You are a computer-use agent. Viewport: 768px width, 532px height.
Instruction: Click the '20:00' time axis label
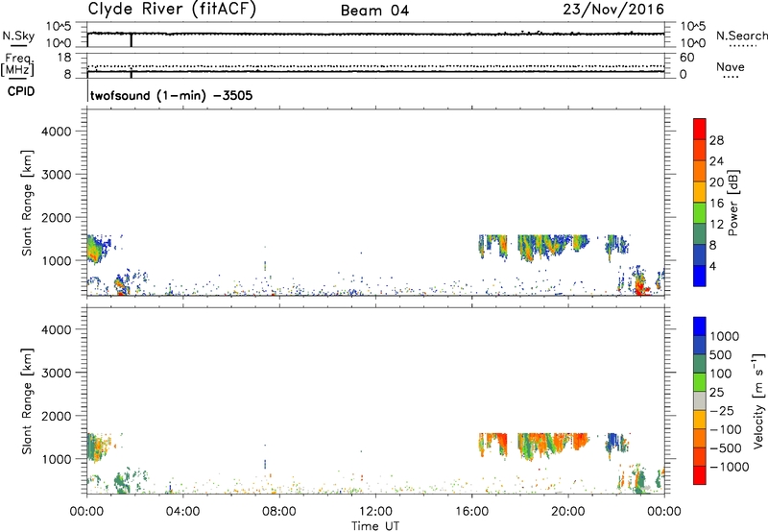(x=567, y=512)
